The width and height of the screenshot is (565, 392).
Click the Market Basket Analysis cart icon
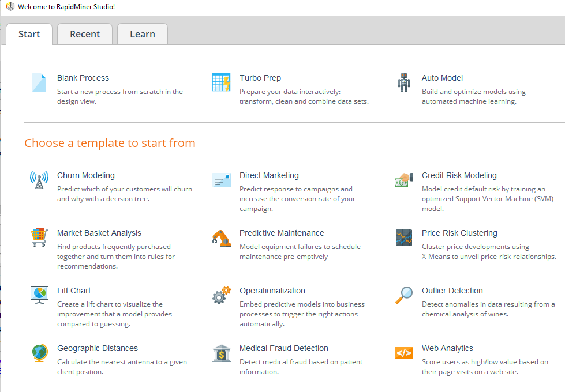(x=39, y=238)
